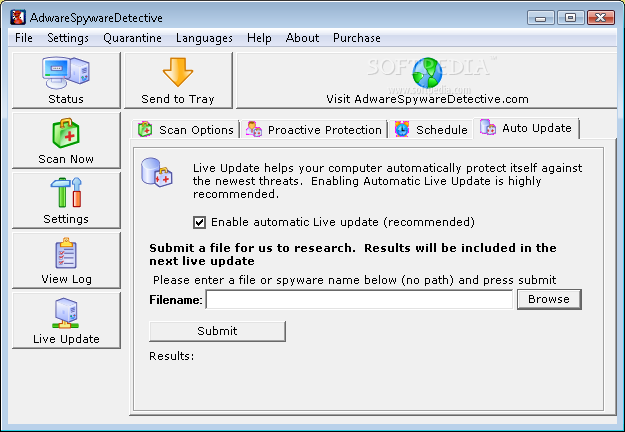The width and height of the screenshot is (625, 432).
Task: Click the Live Update database icon in panel
Action: 157,172
